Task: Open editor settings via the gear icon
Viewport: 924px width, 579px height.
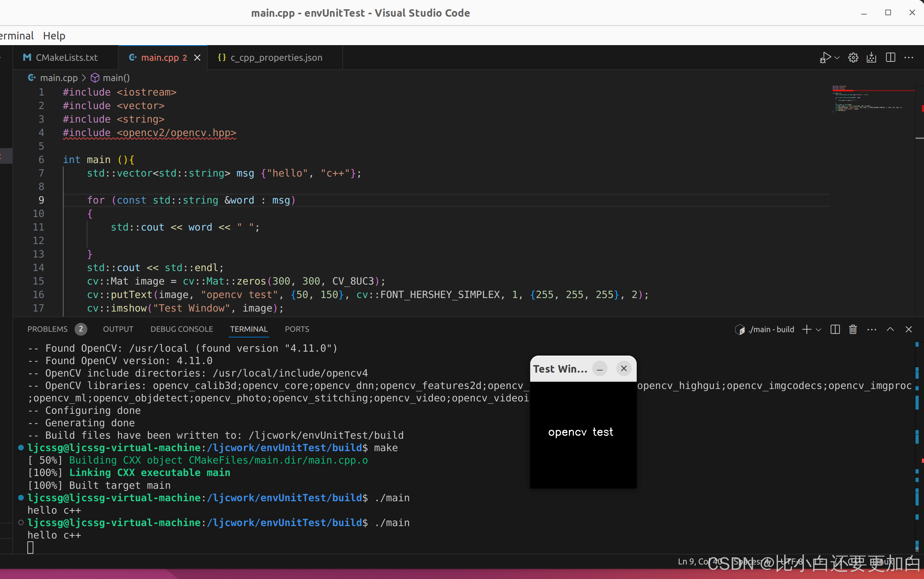Action: pyautogui.click(x=853, y=57)
